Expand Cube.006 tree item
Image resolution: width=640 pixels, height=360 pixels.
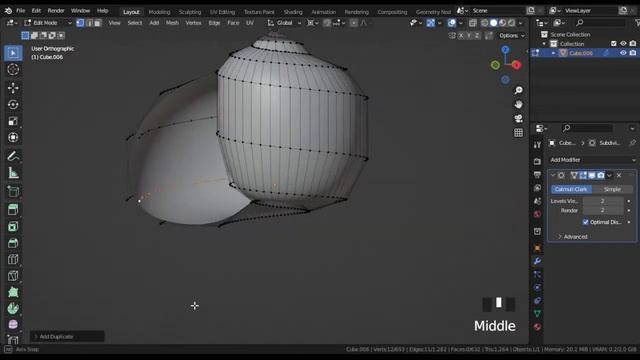click(553, 53)
